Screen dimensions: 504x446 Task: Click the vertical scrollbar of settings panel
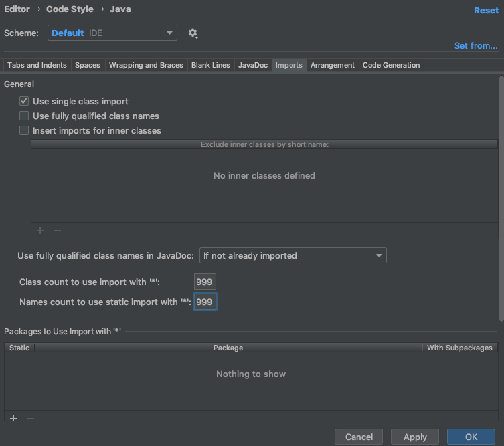tap(501, 198)
